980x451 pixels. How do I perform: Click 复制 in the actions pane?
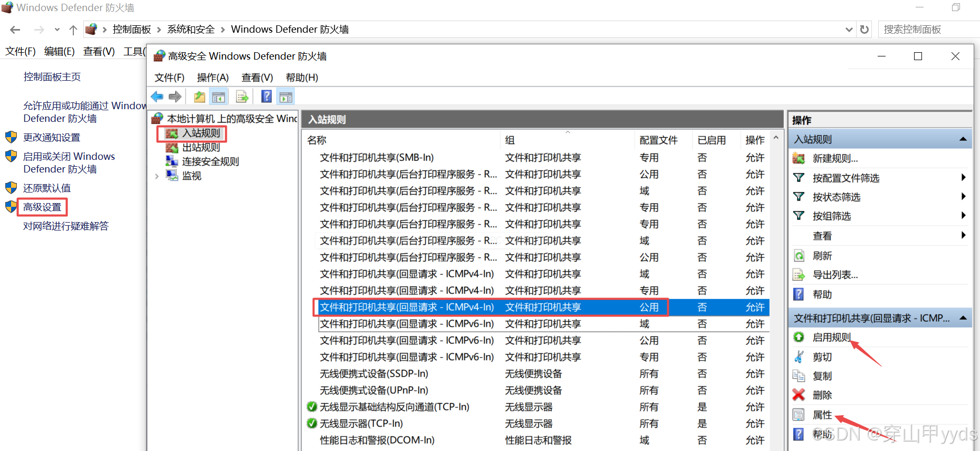pos(822,376)
